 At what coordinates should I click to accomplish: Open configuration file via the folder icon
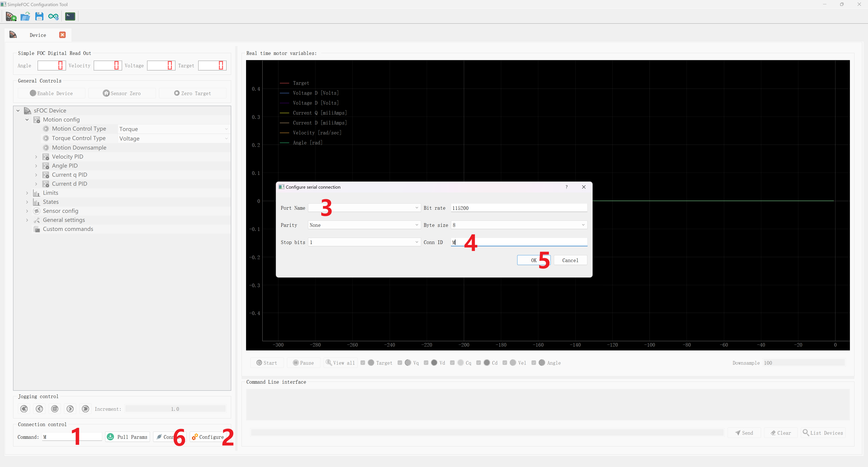25,16
